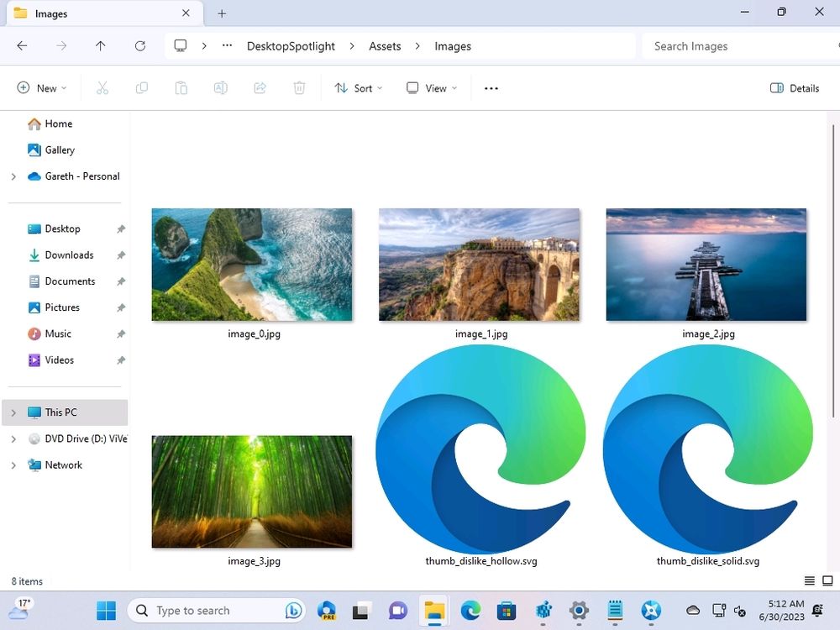Expand the Network tree node
The height and width of the screenshot is (630, 840).
[x=13, y=465]
